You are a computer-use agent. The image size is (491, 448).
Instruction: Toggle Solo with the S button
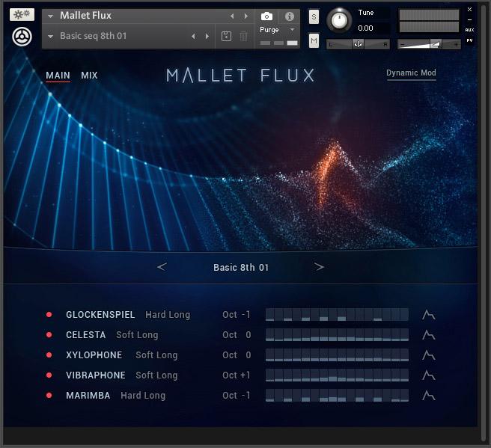point(314,17)
